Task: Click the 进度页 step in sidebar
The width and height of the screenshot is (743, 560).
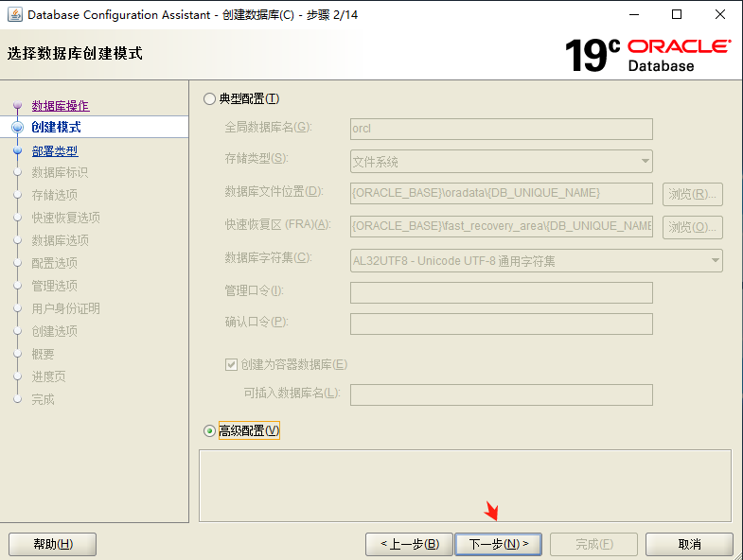Action: point(49,377)
